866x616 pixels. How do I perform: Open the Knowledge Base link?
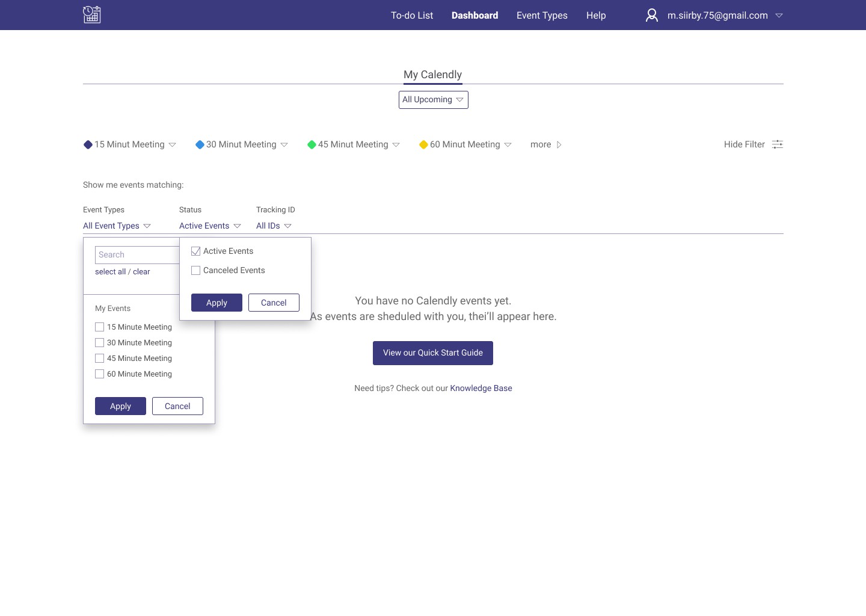pos(481,388)
